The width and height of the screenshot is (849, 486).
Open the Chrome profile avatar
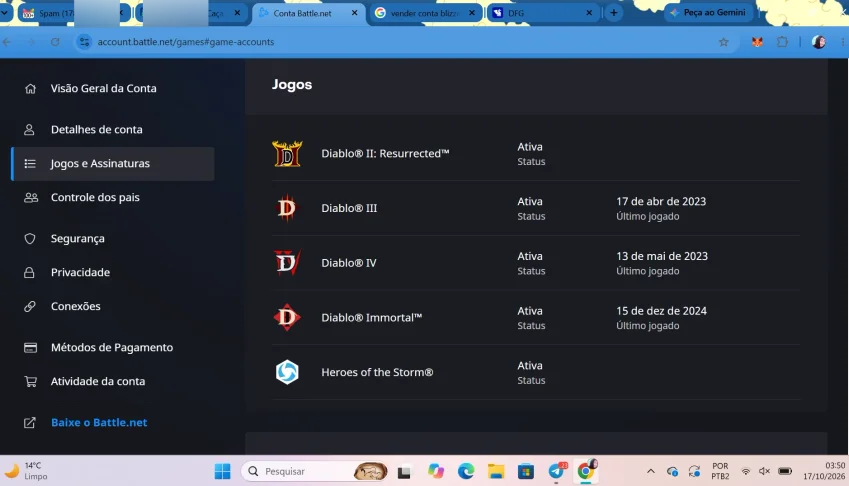click(x=819, y=42)
